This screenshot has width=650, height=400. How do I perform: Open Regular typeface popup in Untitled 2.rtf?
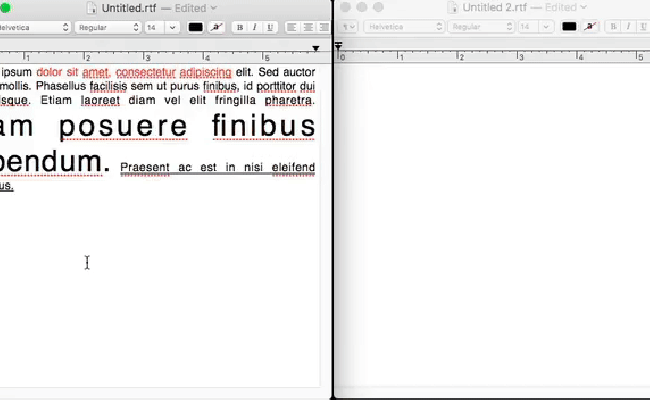point(481,27)
